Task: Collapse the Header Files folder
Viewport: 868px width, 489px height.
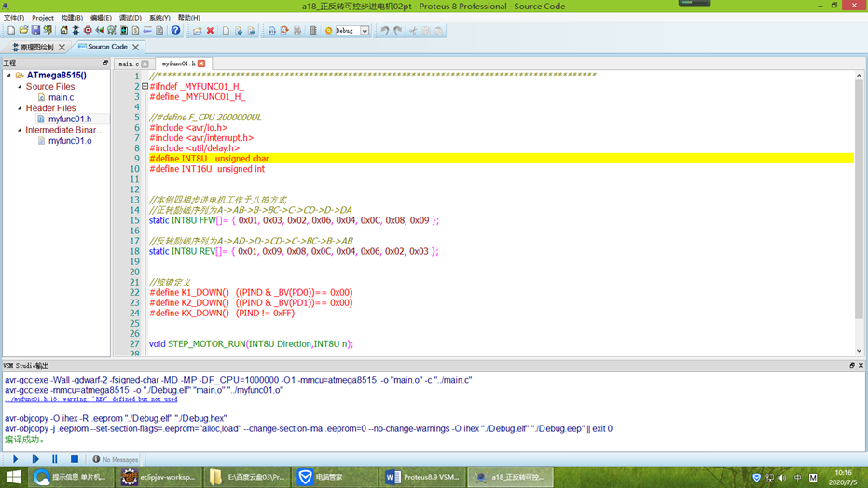Action: pyautogui.click(x=20, y=108)
